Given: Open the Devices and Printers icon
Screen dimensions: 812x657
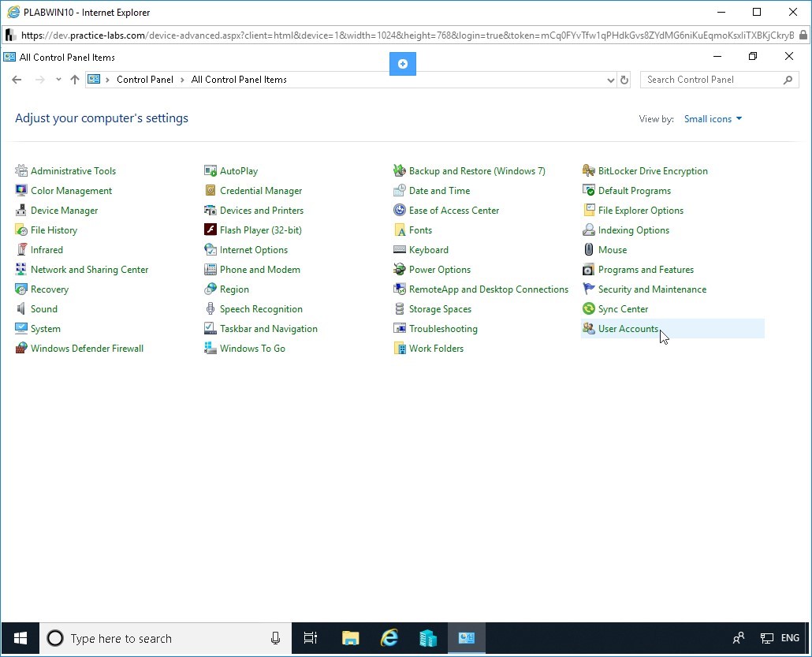Looking at the screenshot, I should (210, 210).
